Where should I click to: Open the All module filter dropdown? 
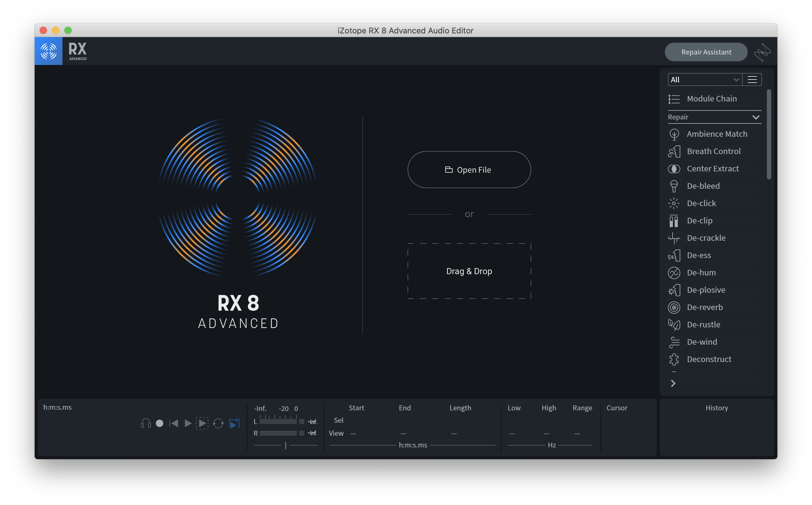pyautogui.click(x=705, y=80)
